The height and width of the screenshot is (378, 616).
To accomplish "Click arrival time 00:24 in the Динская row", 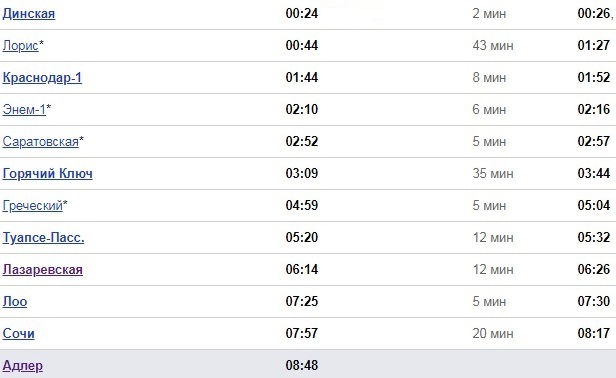I will tap(302, 14).
